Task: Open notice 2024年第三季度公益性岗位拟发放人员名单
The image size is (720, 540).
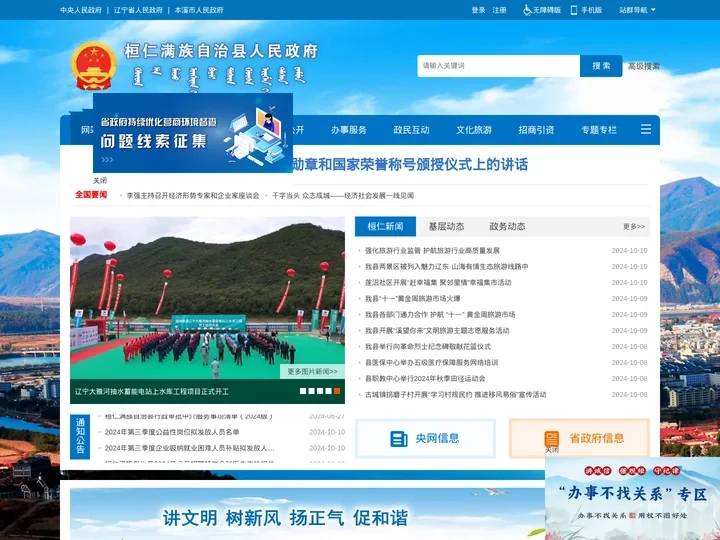Action: click(172, 432)
